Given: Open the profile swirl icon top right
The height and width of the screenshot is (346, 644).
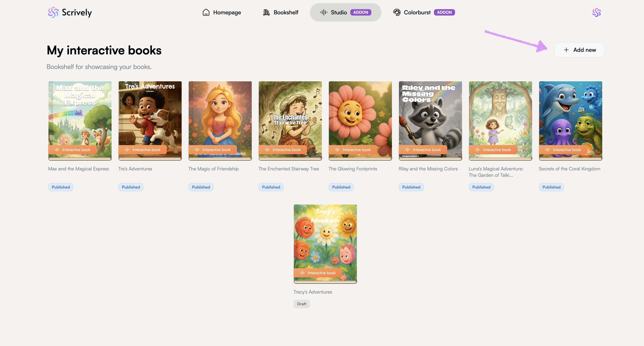Looking at the screenshot, I should pos(596,12).
